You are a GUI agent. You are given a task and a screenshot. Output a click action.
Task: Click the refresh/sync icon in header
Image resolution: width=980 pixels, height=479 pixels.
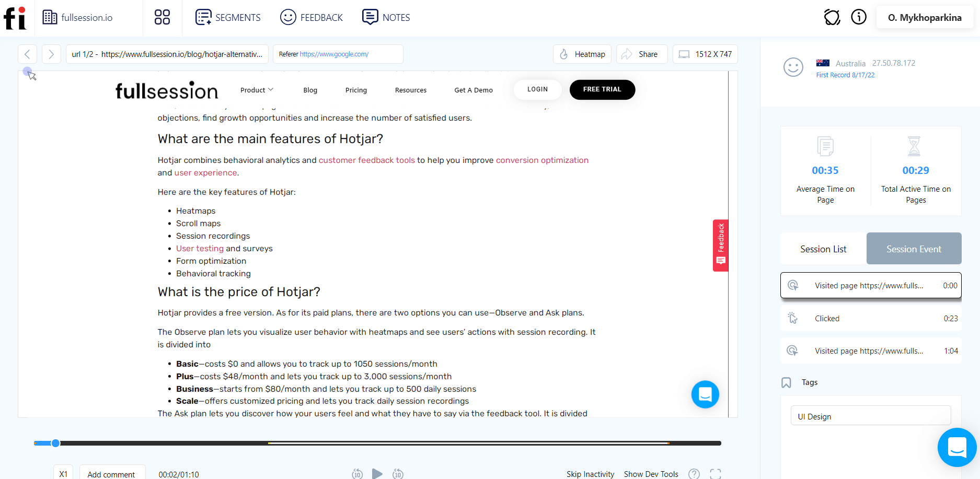(x=832, y=18)
